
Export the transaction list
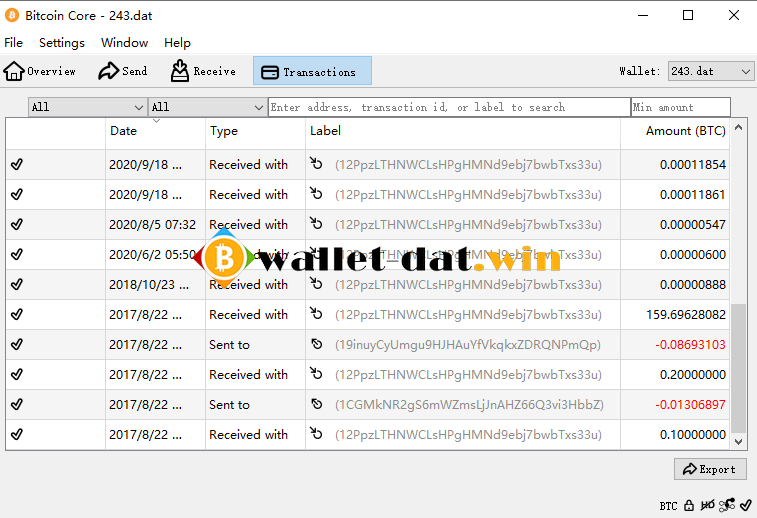710,469
